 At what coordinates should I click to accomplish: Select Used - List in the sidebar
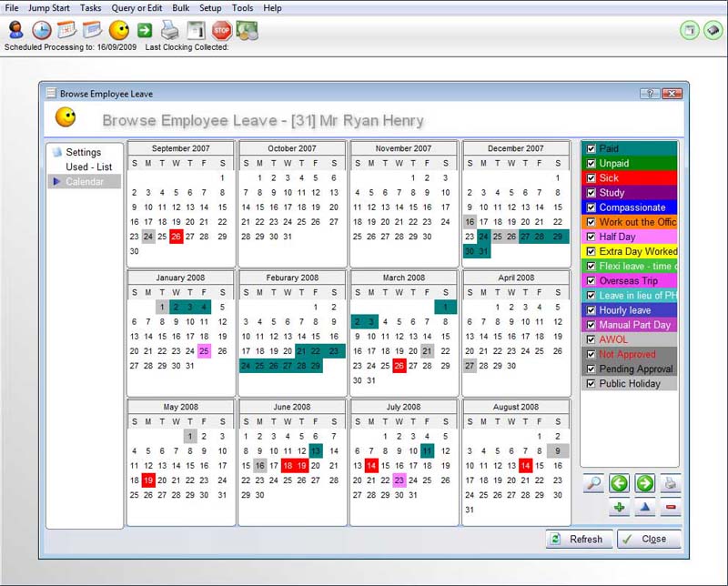click(x=88, y=167)
